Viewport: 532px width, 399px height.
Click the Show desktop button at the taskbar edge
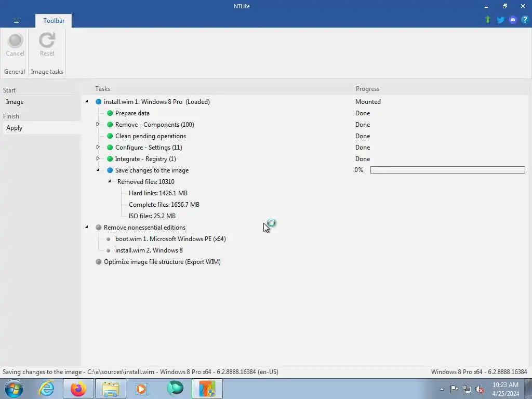coord(528,389)
